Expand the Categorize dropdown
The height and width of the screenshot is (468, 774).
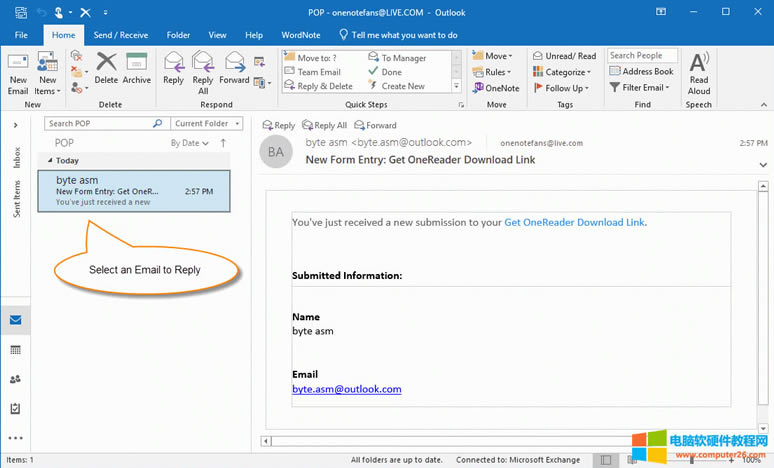tap(563, 72)
